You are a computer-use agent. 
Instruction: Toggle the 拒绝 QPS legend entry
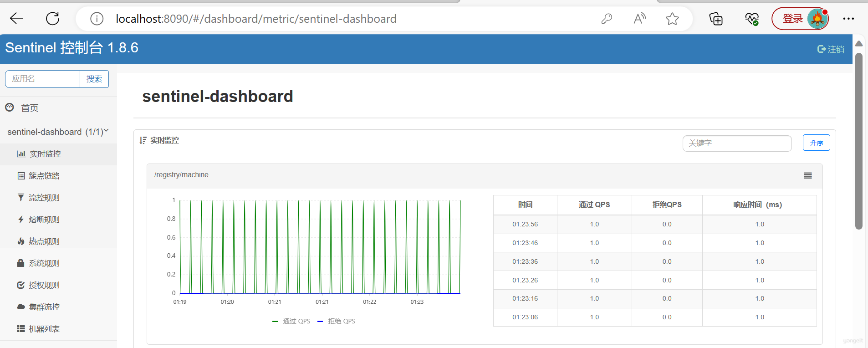[336, 321]
